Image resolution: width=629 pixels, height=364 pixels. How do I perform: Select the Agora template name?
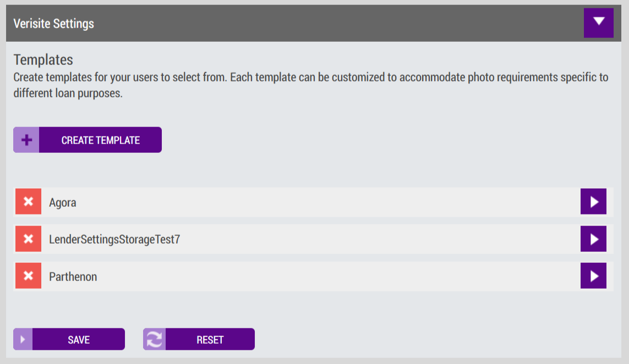click(63, 202)
